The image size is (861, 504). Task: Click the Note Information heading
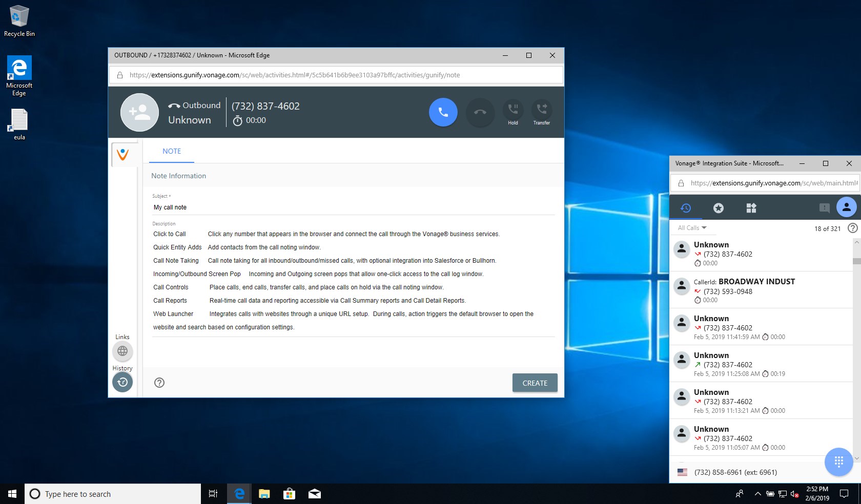point(178,176)
